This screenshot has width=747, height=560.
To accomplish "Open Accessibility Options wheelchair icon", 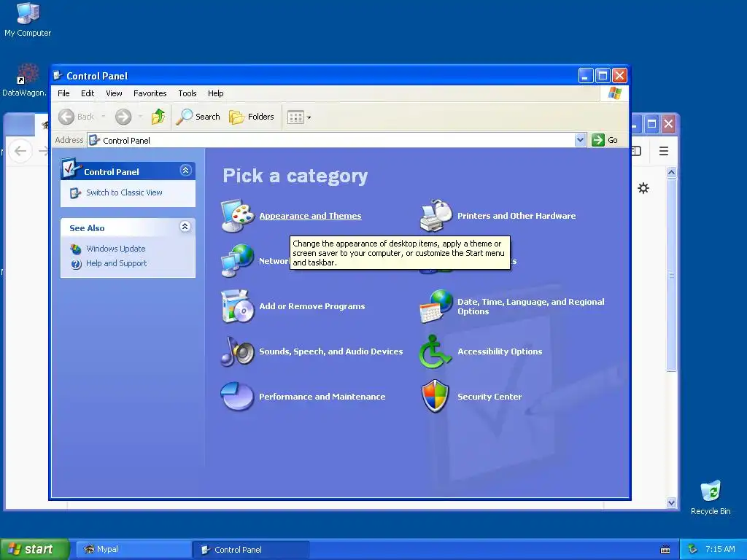I will click(435, 351).
